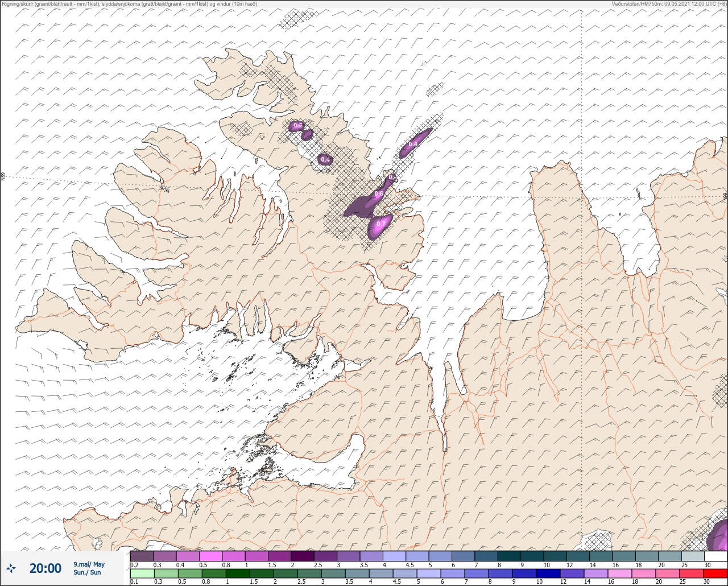Click the 'Sun./ Sun' weekday label

87,572
